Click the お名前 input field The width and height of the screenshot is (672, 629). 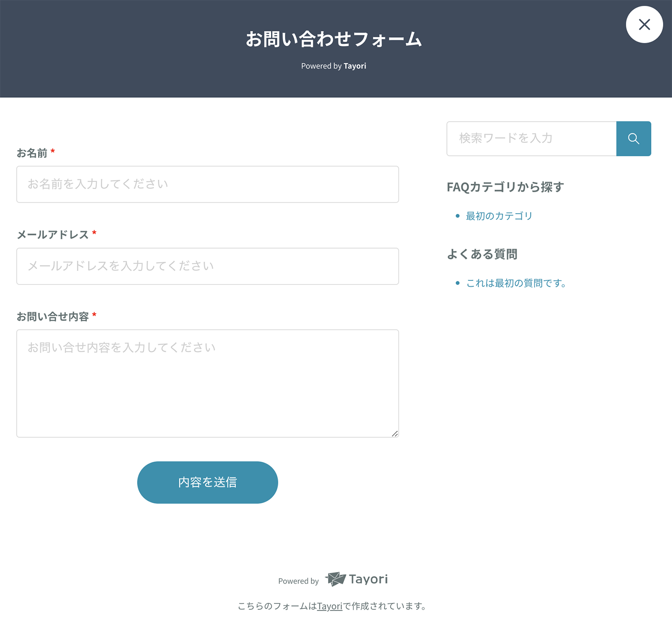207,184
